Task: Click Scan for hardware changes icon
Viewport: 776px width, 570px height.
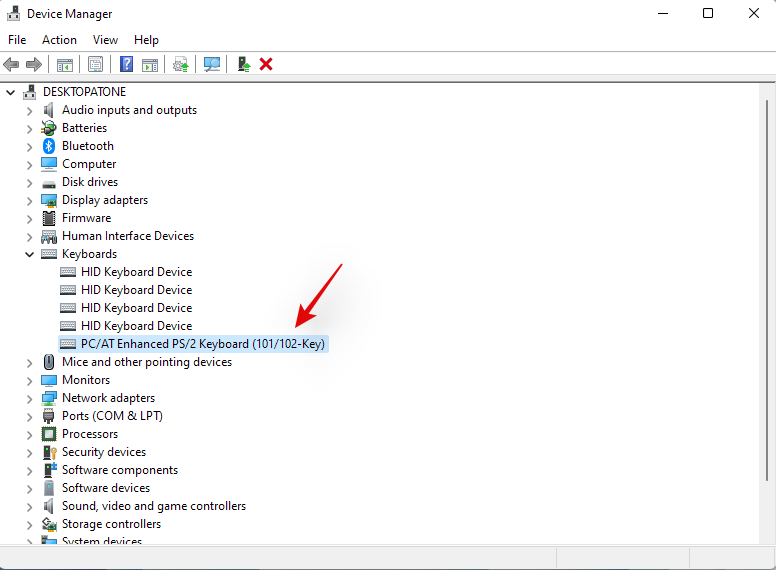Action: click(212, 64)
